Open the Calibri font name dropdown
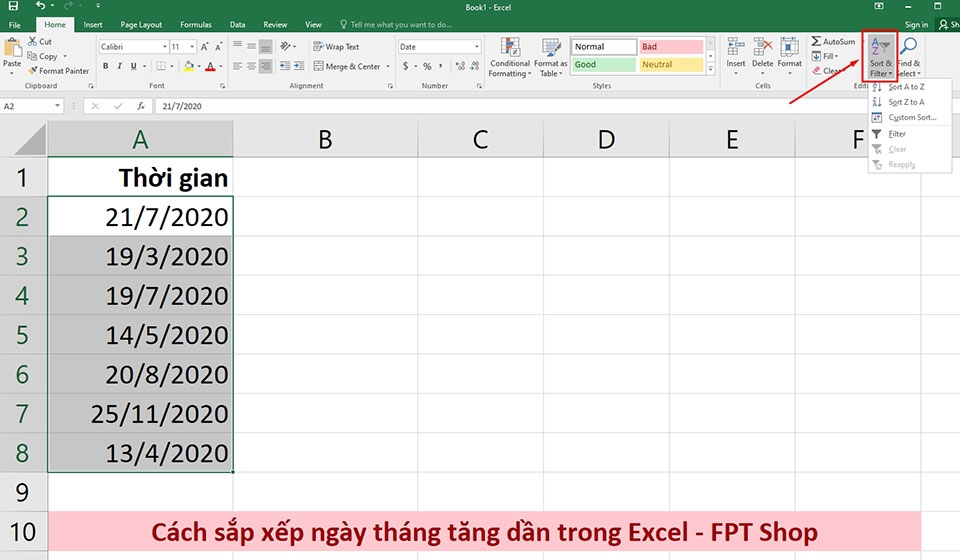960x560 pixels. 165,47
